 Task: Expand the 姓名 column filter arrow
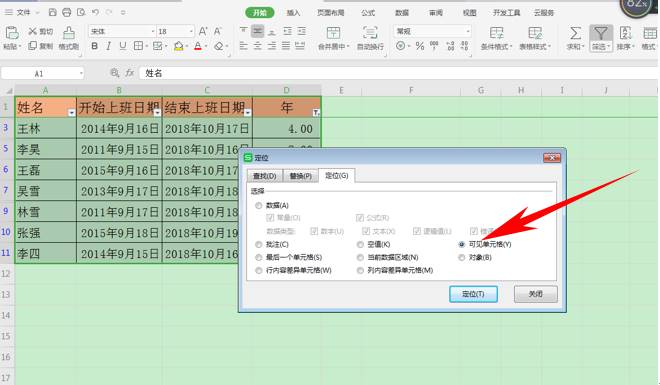tap(71, 112)
